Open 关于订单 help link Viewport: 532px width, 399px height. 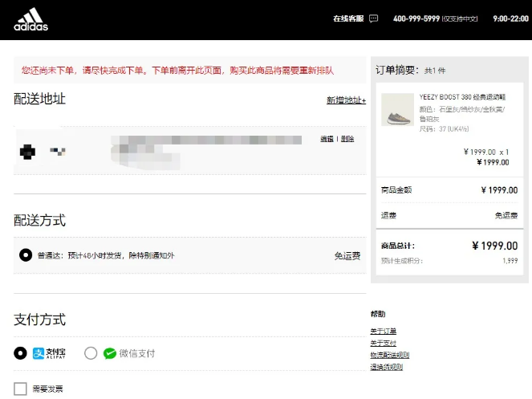click(x=383, y=331)
